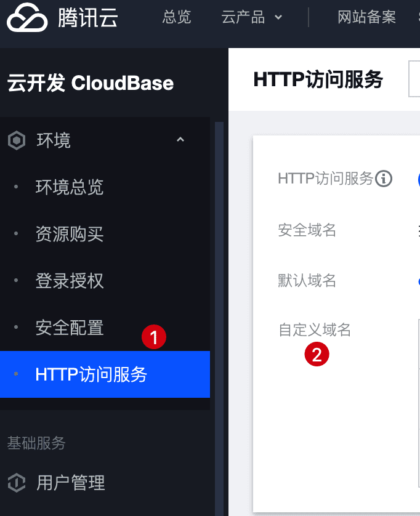
Task: Click the red badge numbered 1
Action: coord(154,337)
